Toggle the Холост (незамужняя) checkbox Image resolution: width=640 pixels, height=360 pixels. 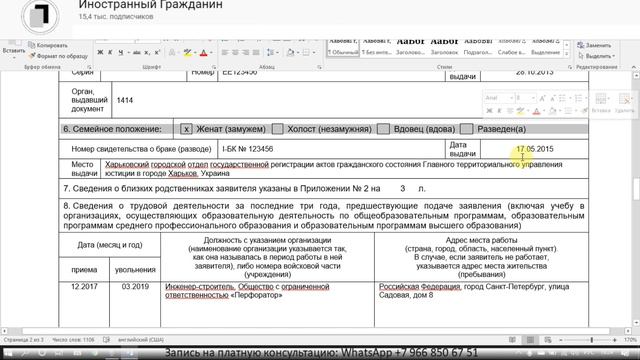278,129
